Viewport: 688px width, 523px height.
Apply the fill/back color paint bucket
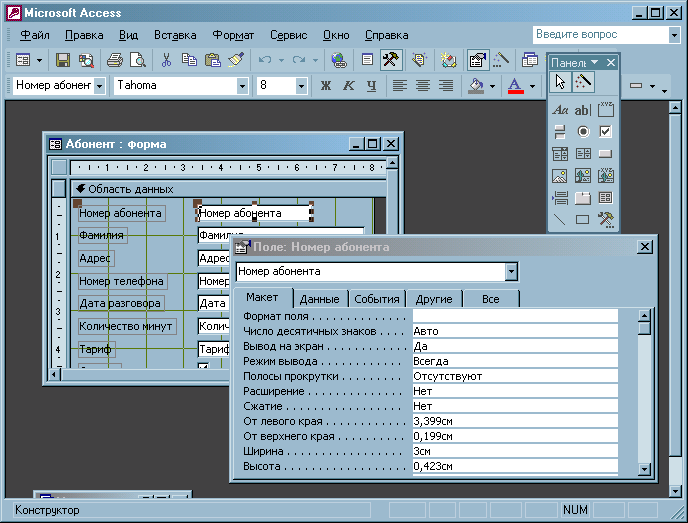point(476,86)
